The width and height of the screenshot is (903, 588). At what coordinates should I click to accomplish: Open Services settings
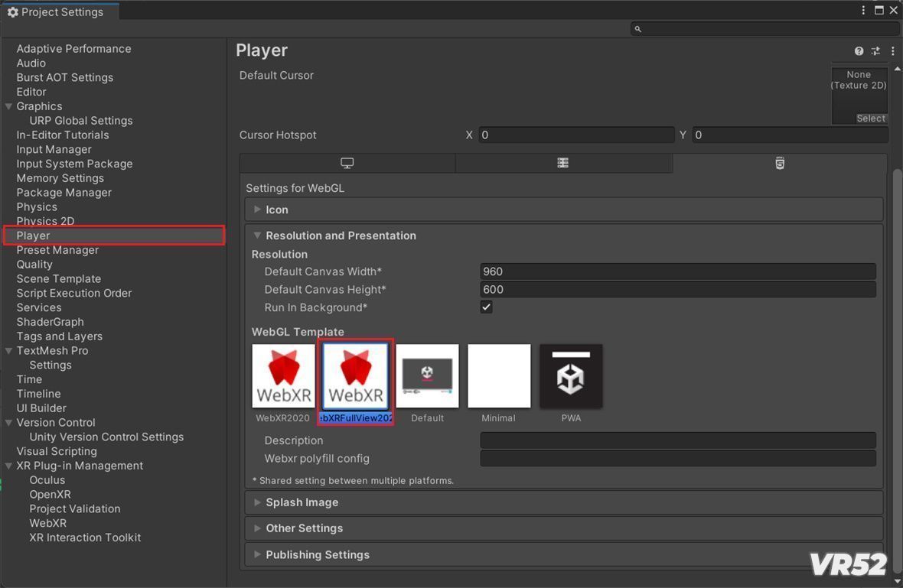[x=38, y=308]
